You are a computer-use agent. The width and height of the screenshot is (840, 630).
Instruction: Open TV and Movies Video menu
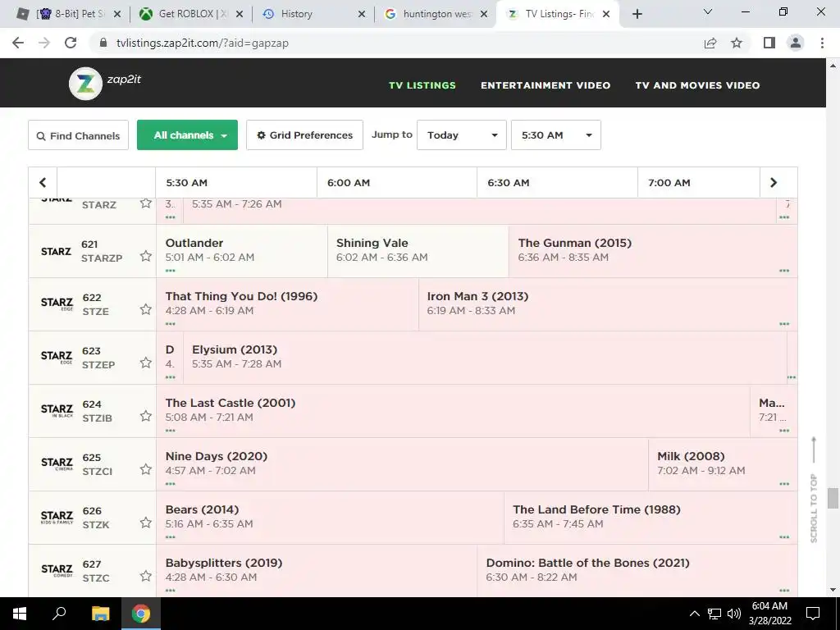coord(697,85)
